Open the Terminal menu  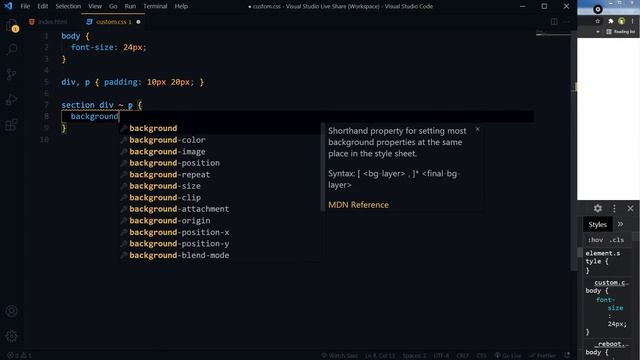155,6
